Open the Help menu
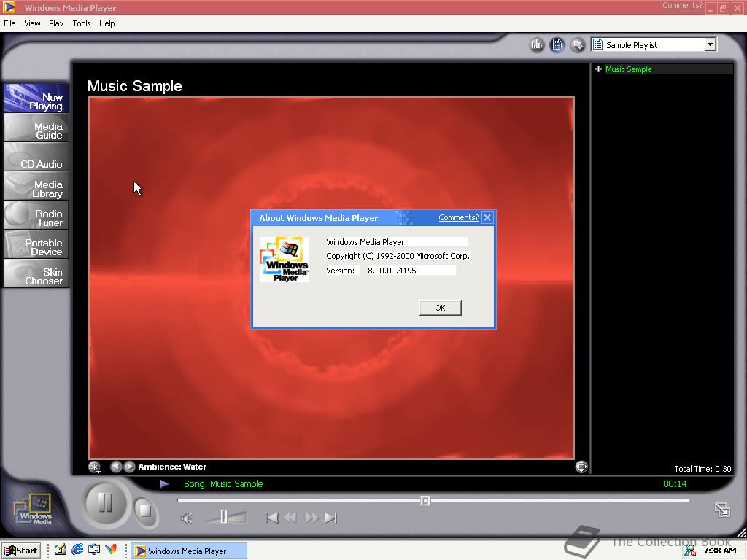 (107, 23)
